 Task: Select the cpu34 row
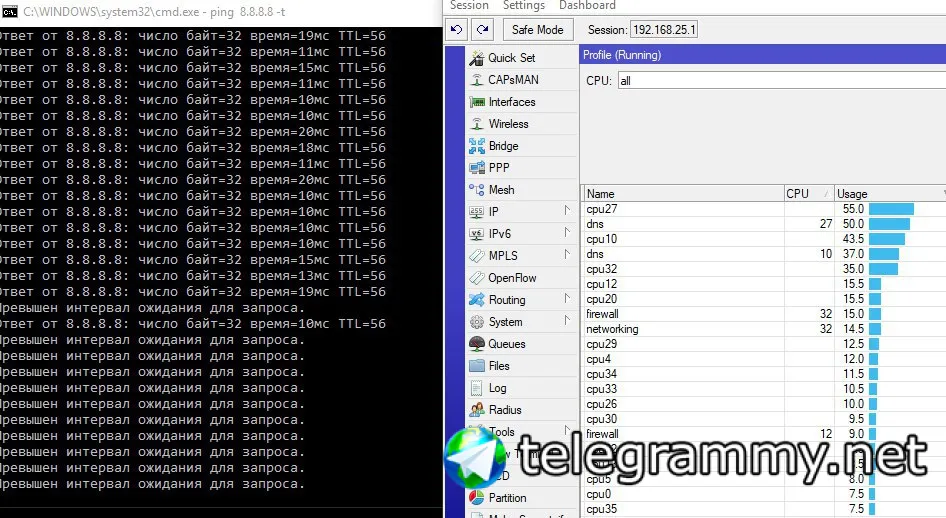point(765,374)
